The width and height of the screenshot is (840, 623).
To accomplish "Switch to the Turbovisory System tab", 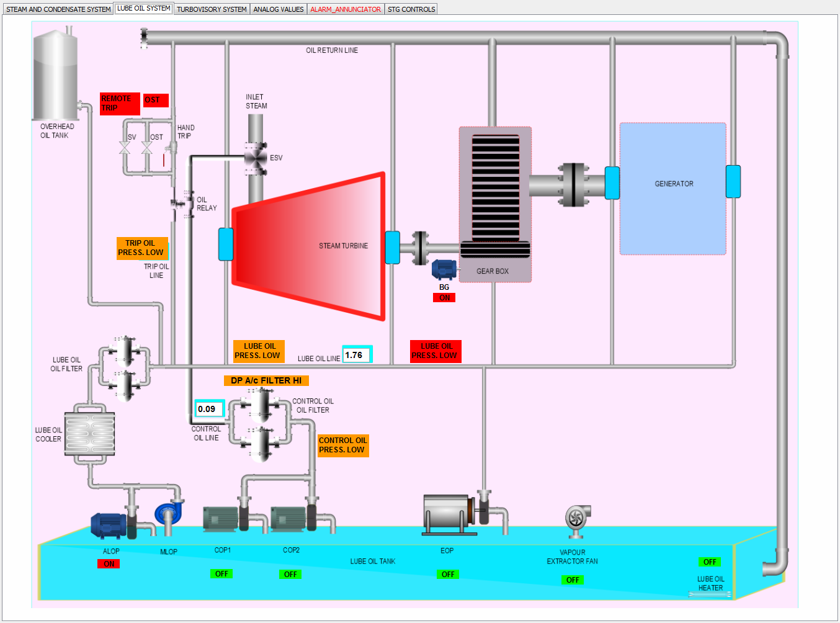I will [x=212, y=9].
